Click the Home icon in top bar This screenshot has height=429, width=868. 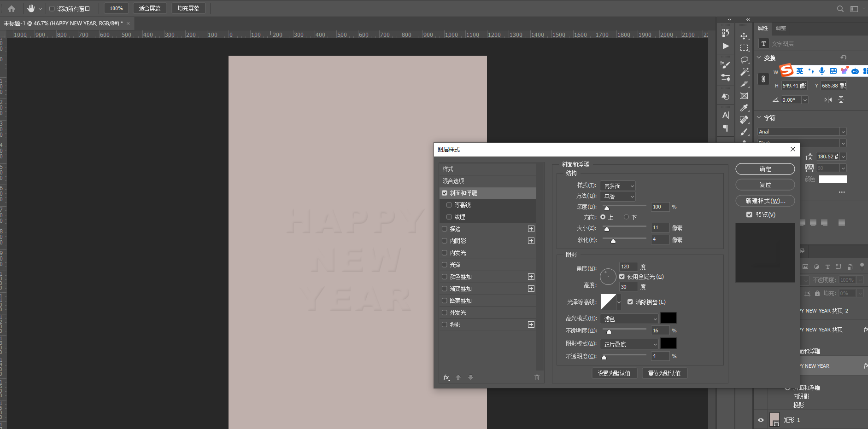[12, 8]
